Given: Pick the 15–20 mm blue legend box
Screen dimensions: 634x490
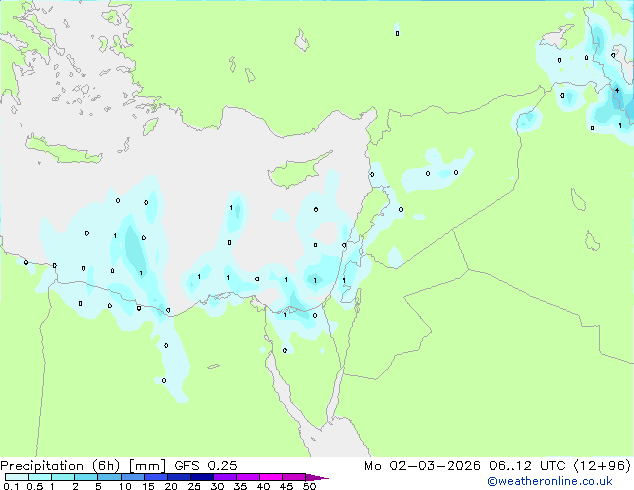Looking at the screenshot, I should [156, 477].
